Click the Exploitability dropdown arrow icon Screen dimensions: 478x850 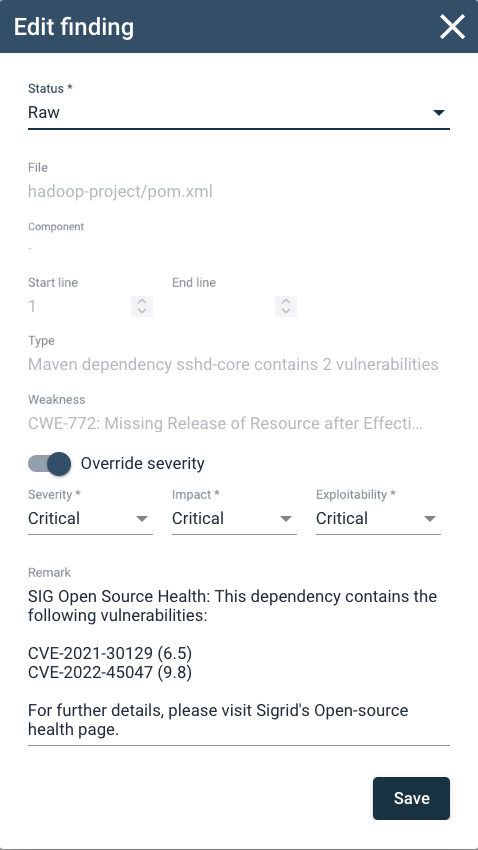pyautogui.click(x=430, y=519)
